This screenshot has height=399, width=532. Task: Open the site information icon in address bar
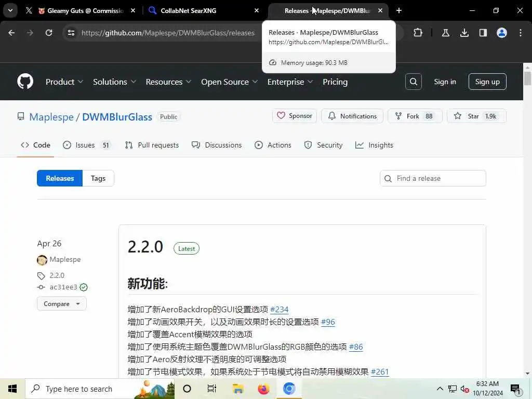pyautogui.click(x=71, y=33)
